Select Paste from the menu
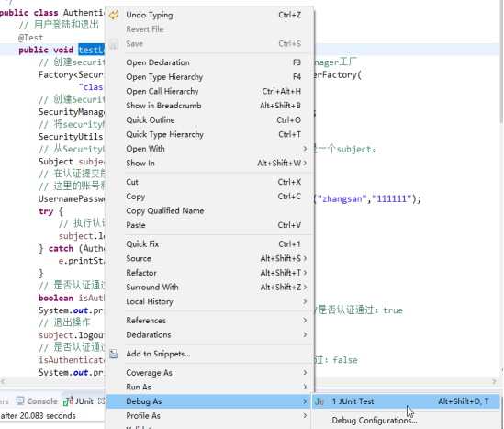Viewport: 504px width, 429px height. [x=209, y=225]
